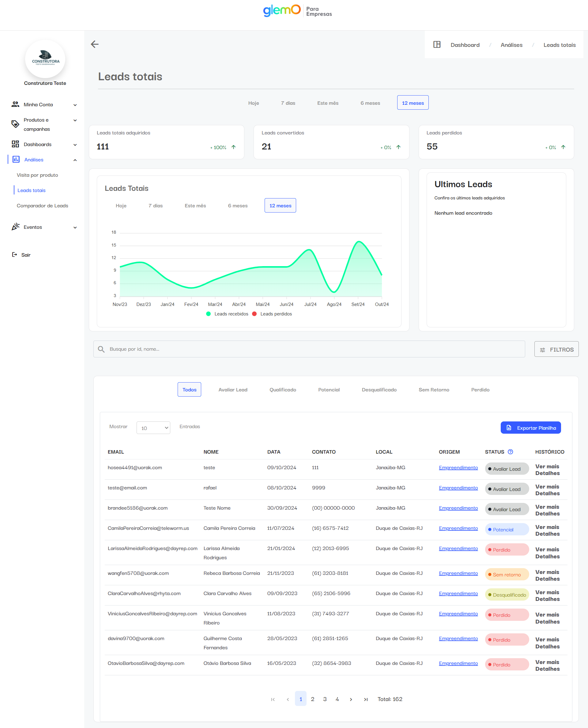Click the Exportar Planilha button
This screenshot has width=588, height=728.
click(x=530, y=428)
